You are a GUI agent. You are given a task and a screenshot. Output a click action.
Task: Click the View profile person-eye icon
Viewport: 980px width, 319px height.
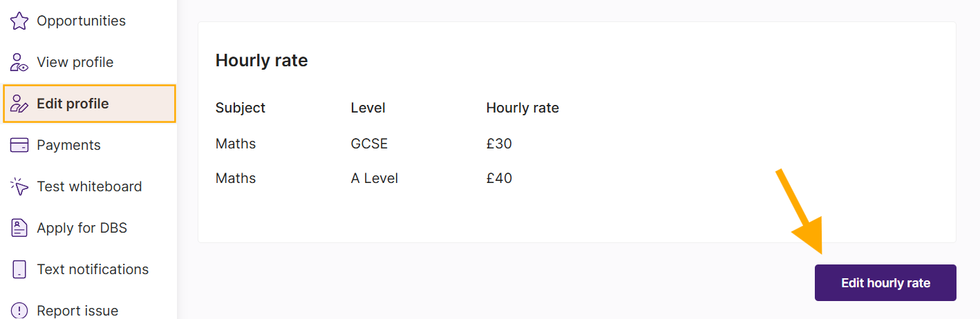coord(19,62)
